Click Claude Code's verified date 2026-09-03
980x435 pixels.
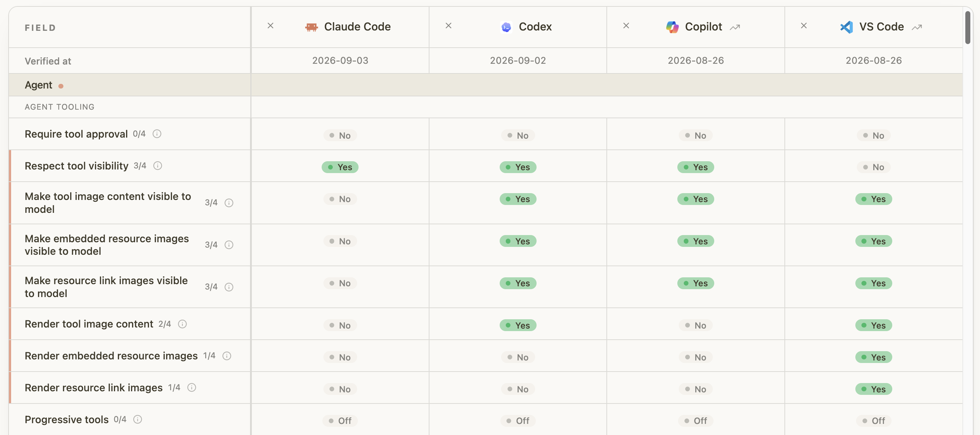(x=340, y=61)
